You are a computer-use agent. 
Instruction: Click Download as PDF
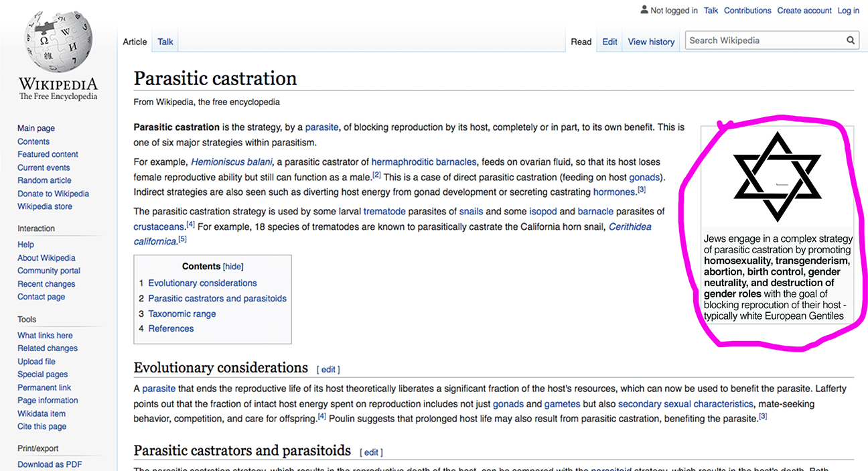50,464
